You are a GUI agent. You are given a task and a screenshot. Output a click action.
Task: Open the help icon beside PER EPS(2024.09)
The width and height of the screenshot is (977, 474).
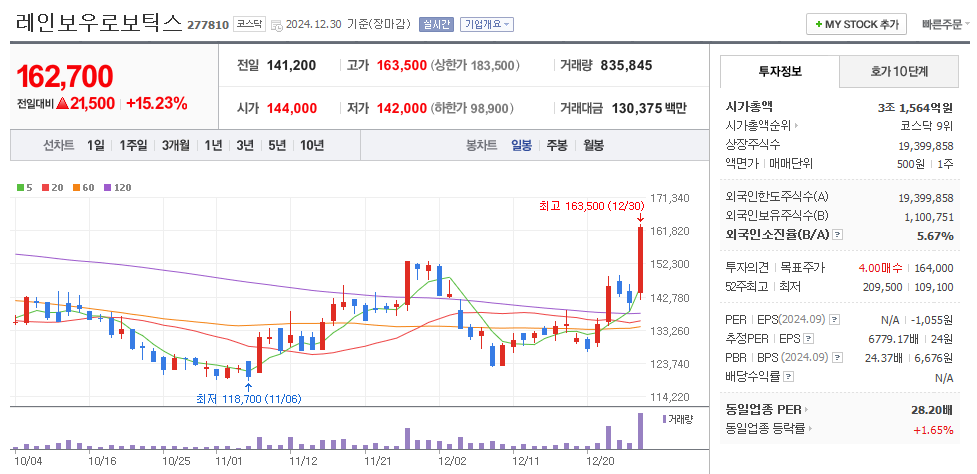834,320
